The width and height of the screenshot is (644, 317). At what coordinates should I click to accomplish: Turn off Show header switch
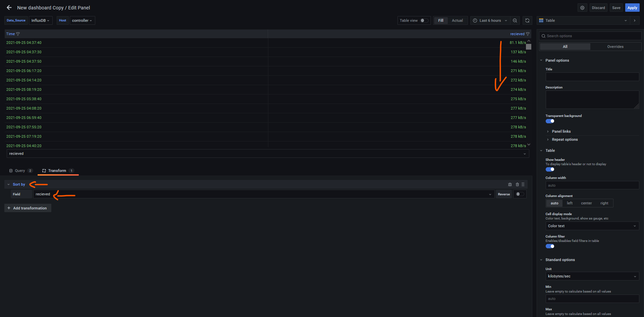click(x=550, y=169)
